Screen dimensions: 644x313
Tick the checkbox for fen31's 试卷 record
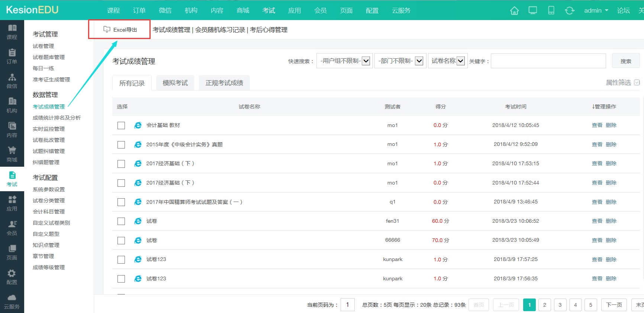coord(121,221)
